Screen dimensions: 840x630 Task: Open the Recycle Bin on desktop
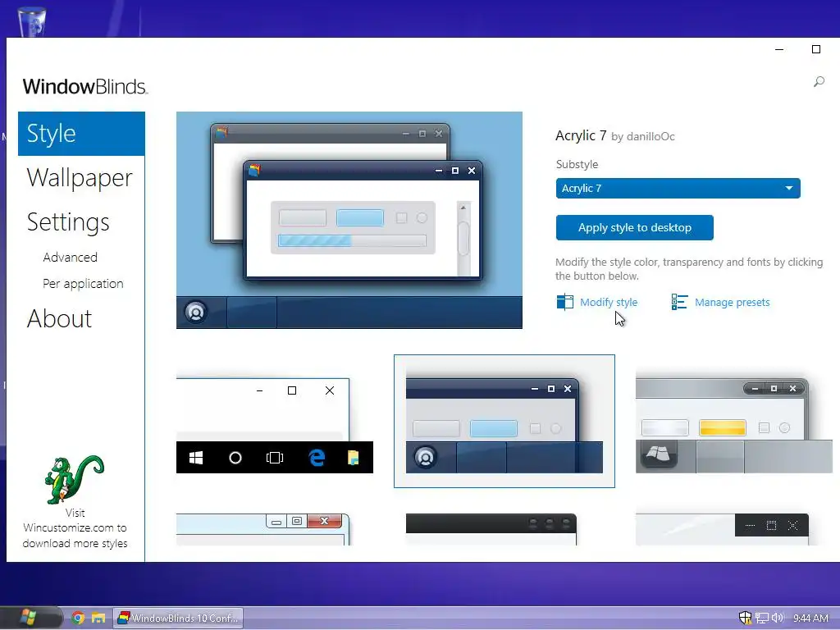click(32, 21)
